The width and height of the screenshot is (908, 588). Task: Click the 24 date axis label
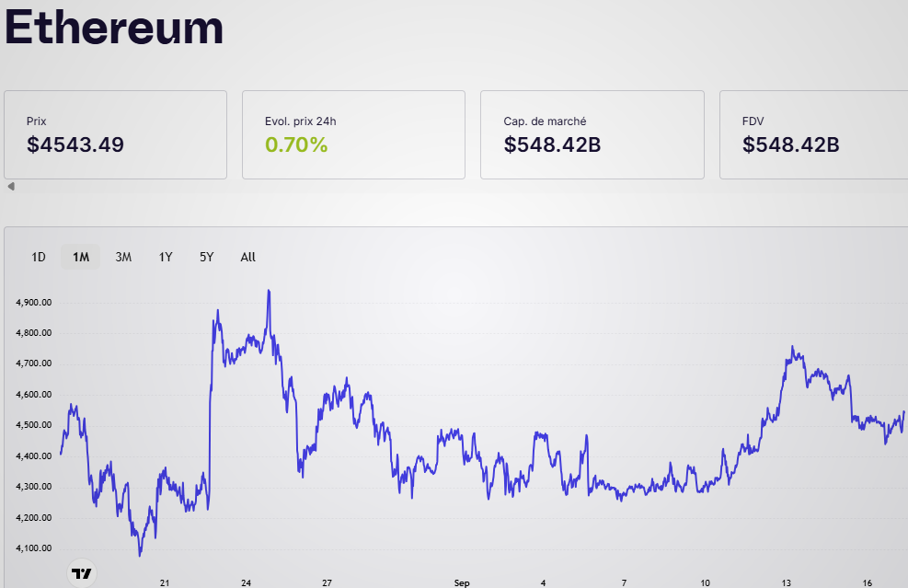[x=247, y=583]
